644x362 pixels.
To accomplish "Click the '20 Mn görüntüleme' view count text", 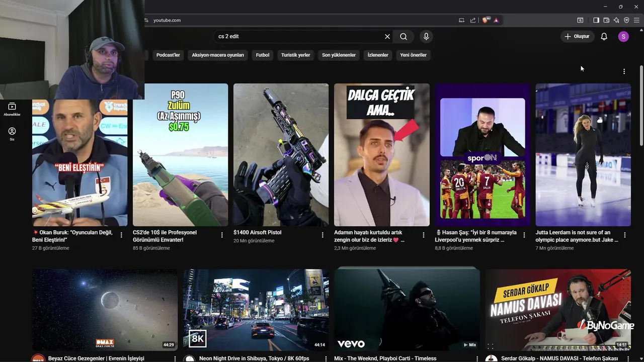I will click(254, 241).
